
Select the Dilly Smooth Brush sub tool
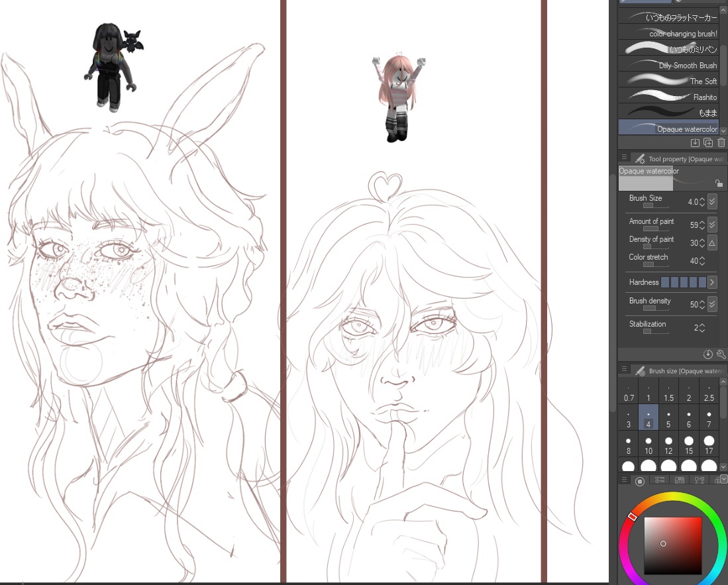point(668,65)
